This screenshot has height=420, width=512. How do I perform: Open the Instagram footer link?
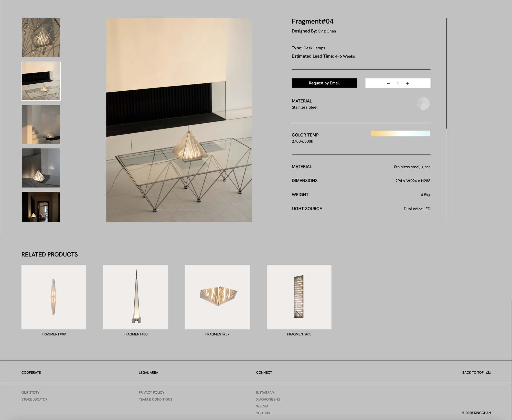[x=265, y=393]
